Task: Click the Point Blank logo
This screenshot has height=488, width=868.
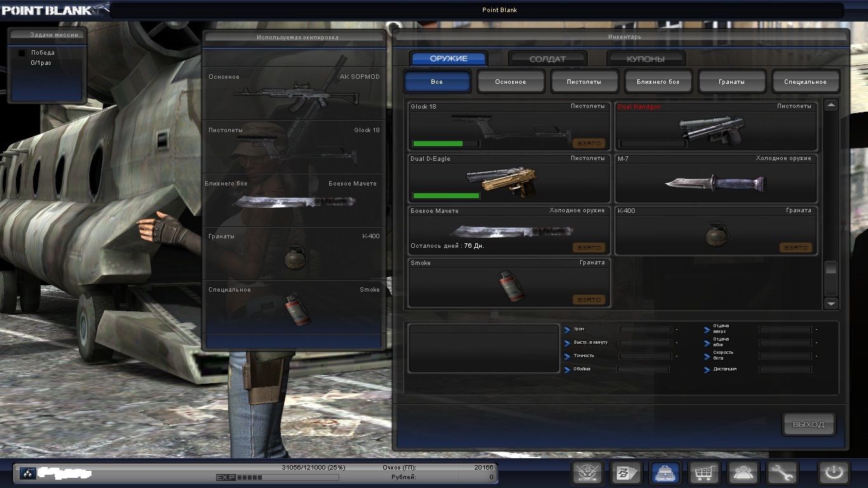Action: point(55,9)
